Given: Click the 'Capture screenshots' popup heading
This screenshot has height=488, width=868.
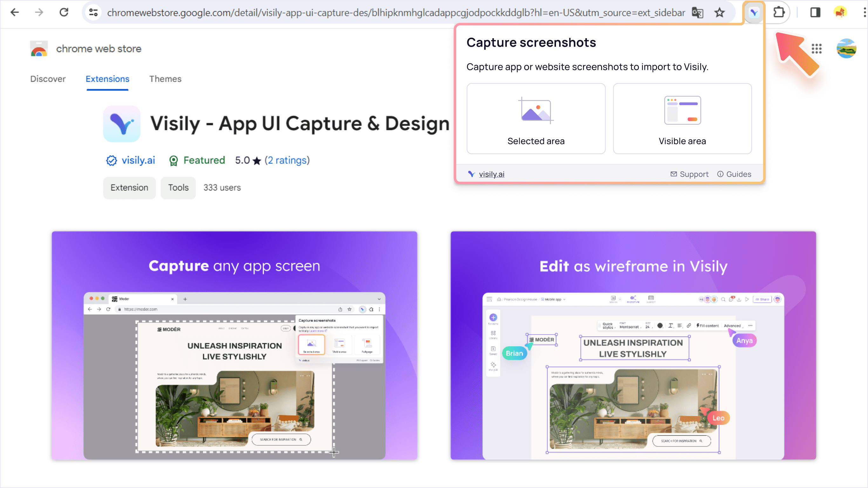Looking at the screenshot, I should coord(531,43).
